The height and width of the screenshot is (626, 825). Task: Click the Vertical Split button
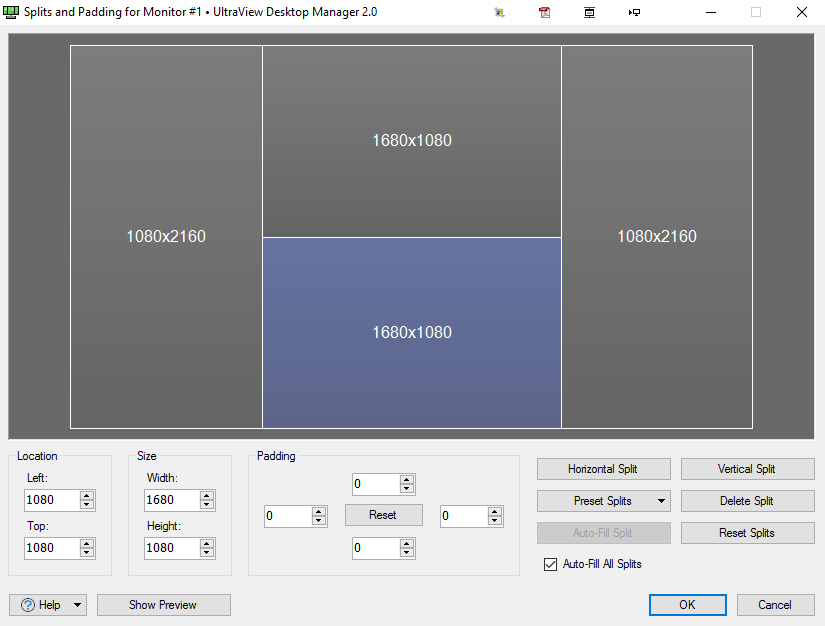pos(747,469)
